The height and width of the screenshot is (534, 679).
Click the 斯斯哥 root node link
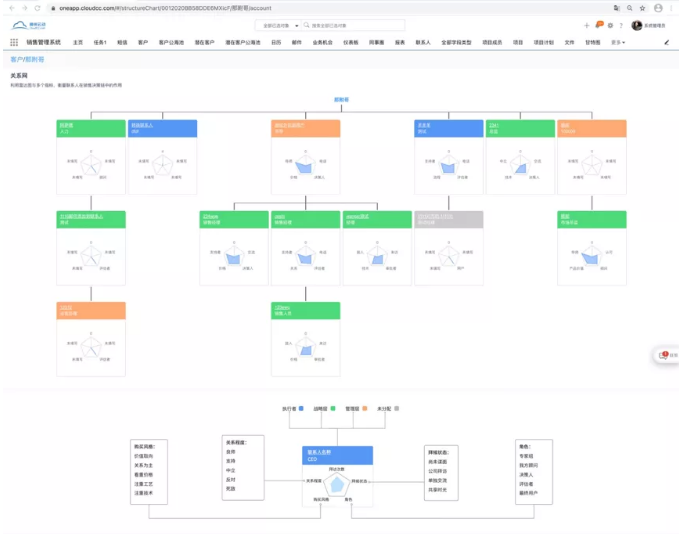[342, 100]
